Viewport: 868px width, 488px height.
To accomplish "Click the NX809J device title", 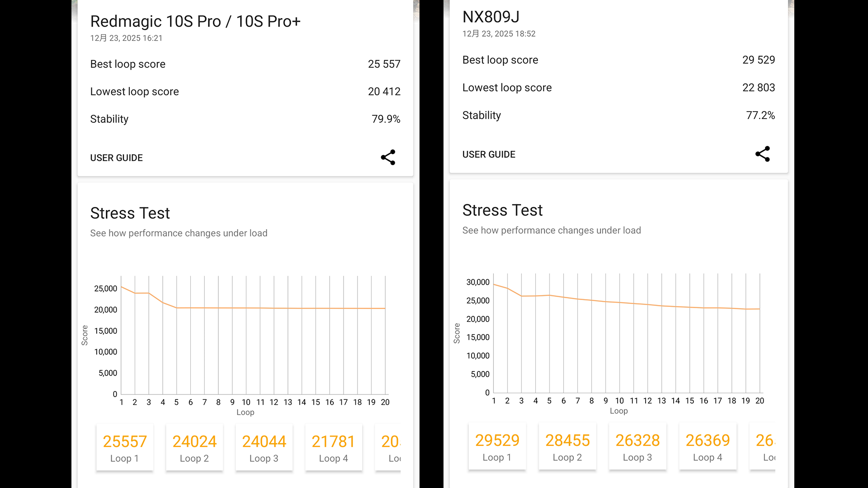I will coord(491,17).
